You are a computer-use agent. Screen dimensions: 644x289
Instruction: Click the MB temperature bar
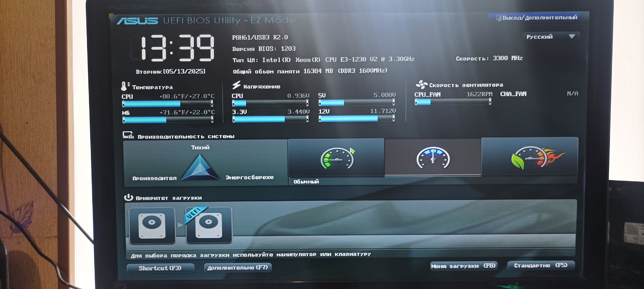(167, 120)
